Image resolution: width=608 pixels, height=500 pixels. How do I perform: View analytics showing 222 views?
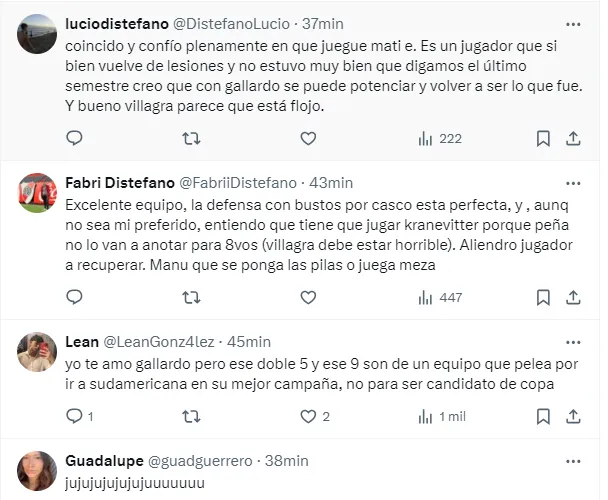click(x=439, y=139)
